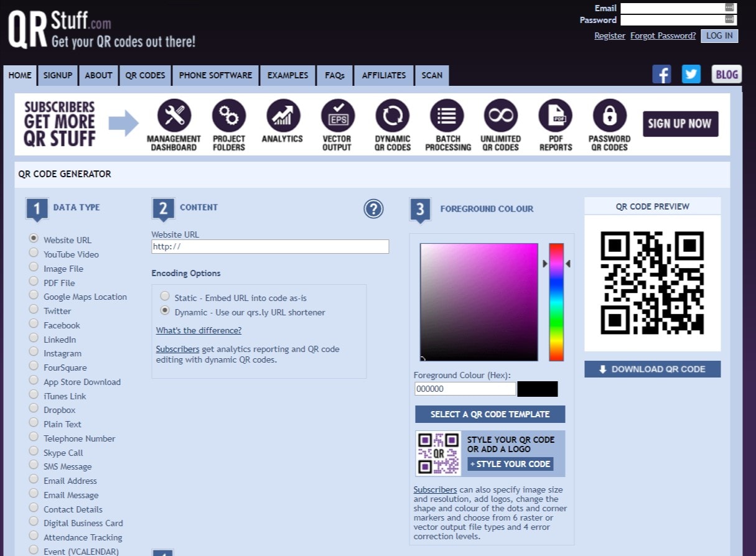The width and height of the screenshot is (756, 556).
Task: Open the Facebook page icon
Action: pos(661,75)
